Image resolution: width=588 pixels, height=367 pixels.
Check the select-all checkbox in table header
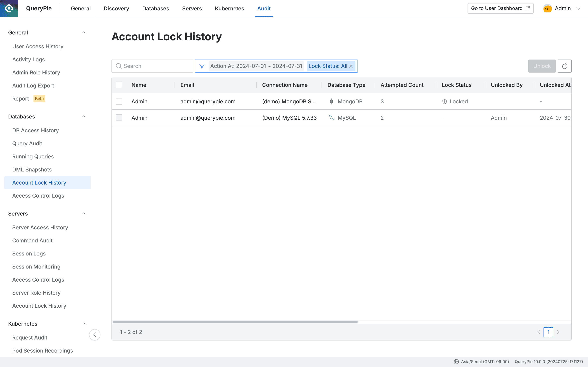click(119, 85)
